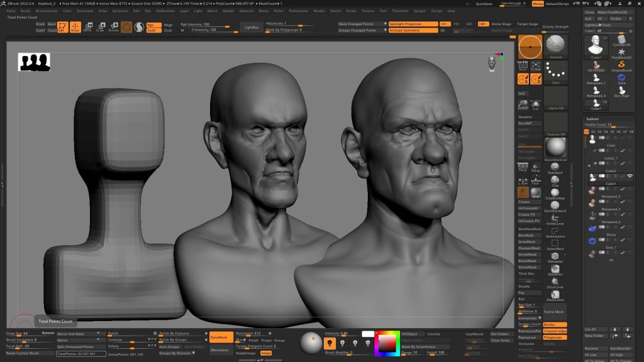The width and height of the screenshot is (644, 362).
Task: Toggle L.Sym local symmetry
Action: point(523,180)
